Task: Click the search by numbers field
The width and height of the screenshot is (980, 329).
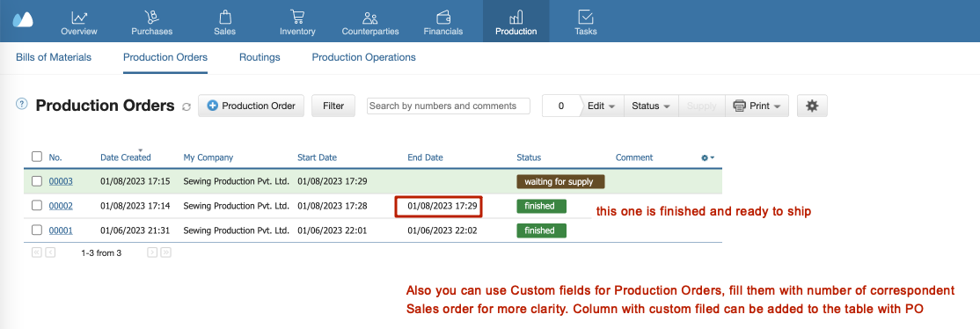Action: [448, 106]
